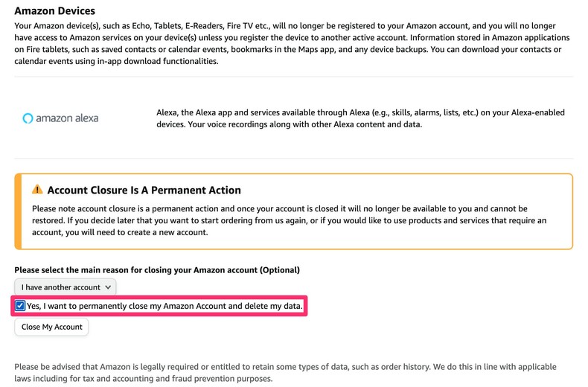Click the "Yes, I want to permanently close" label
This screenshot has width=588, height=387.
point(165,306)
